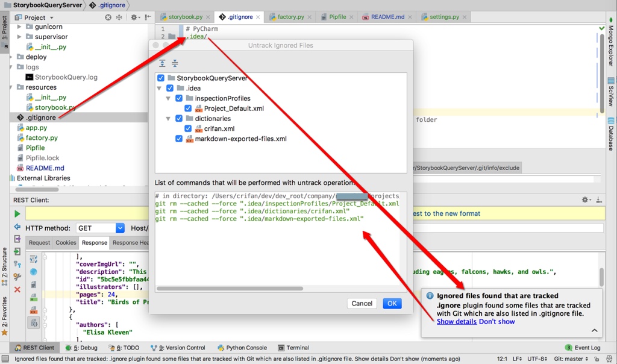
Task: Collapse the .idea tree node in dialog
Action: pyautogui.click(x=159, y=88)
